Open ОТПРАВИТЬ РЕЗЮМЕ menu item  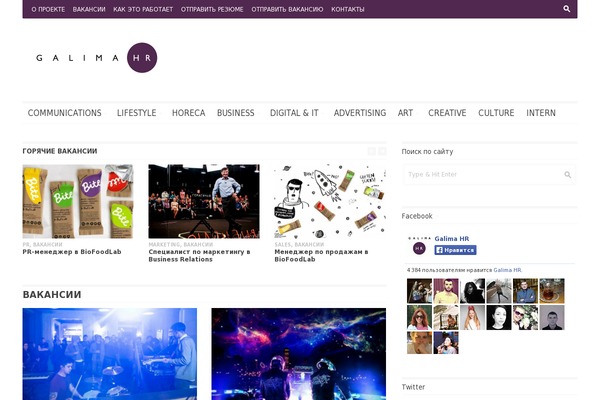[212, 9]
